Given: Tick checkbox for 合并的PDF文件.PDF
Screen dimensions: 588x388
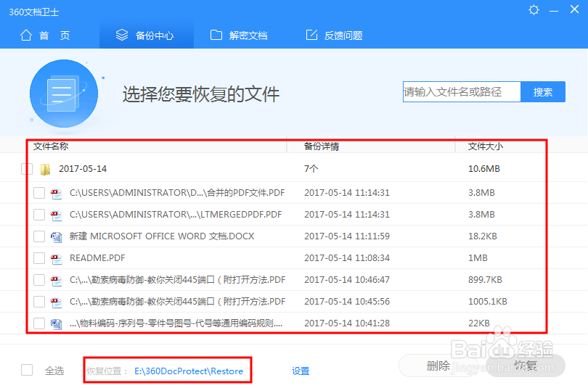Looking at the screenshot, I should pos(39,193).
